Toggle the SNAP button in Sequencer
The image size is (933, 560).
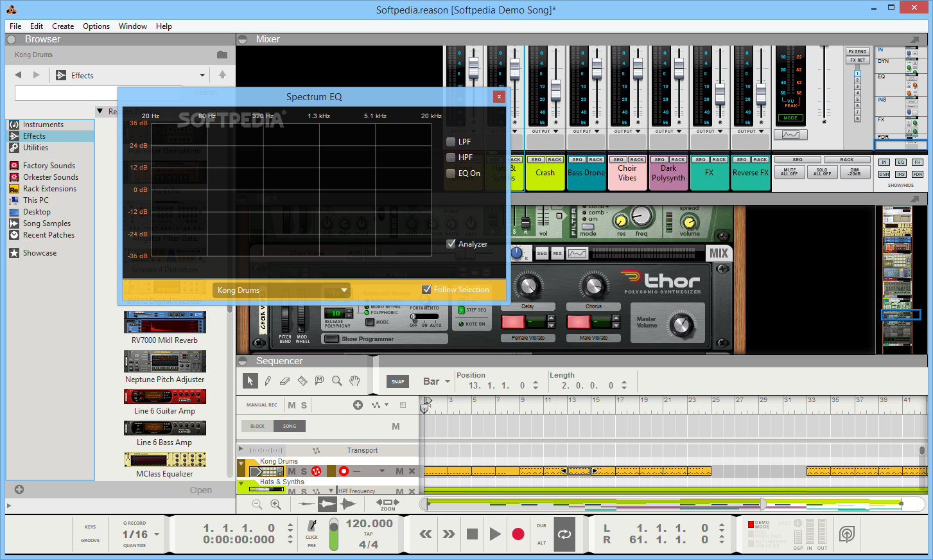(x=398, y=381)
